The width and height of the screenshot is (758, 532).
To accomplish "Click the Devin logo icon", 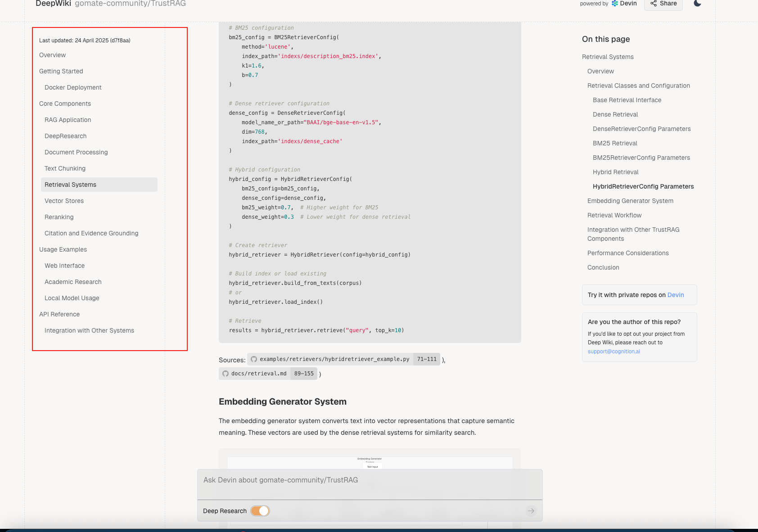I will pos(615,4).
